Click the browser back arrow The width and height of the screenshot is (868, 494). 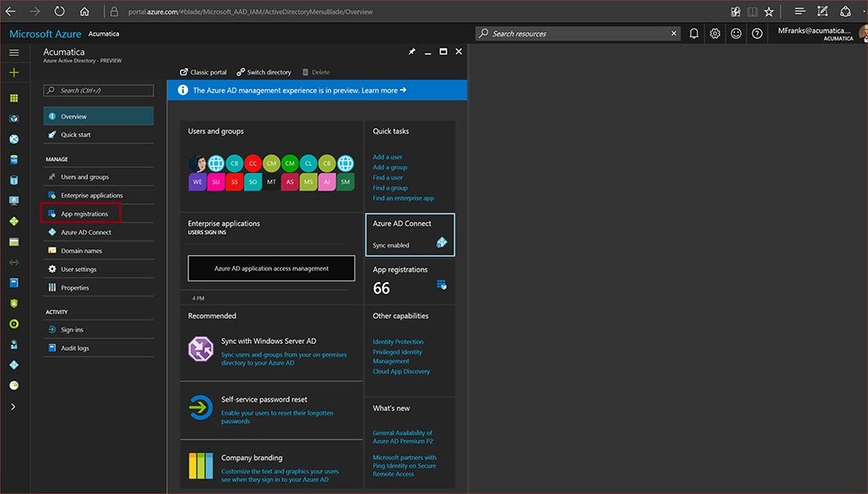tap(10, 11)
